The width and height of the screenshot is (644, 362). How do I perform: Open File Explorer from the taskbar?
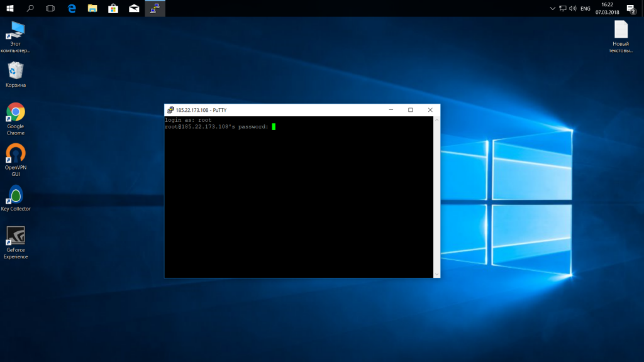(92, 8)
